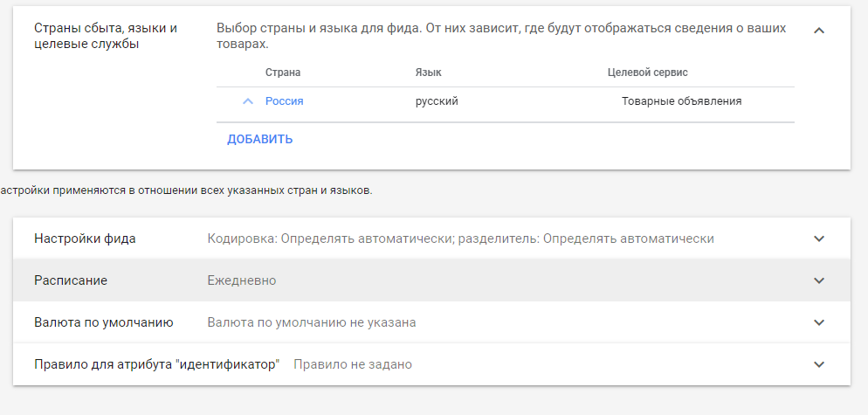The width and height of the screenshot is (868, 415).
Task: Expand the identifier rule chevron
Action: coord(818,364)
